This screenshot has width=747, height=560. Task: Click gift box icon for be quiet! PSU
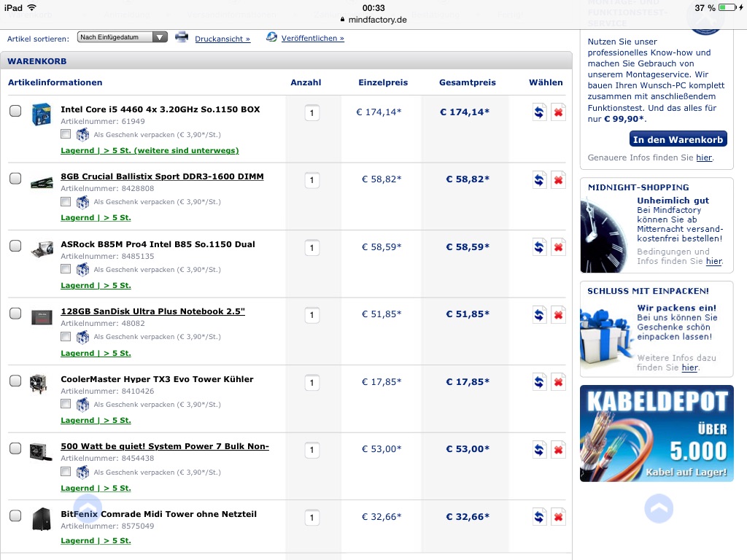[82, 472]
